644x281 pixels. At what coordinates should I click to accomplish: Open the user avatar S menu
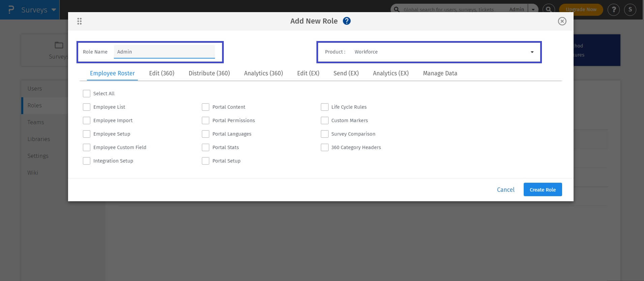pos(630,10)
